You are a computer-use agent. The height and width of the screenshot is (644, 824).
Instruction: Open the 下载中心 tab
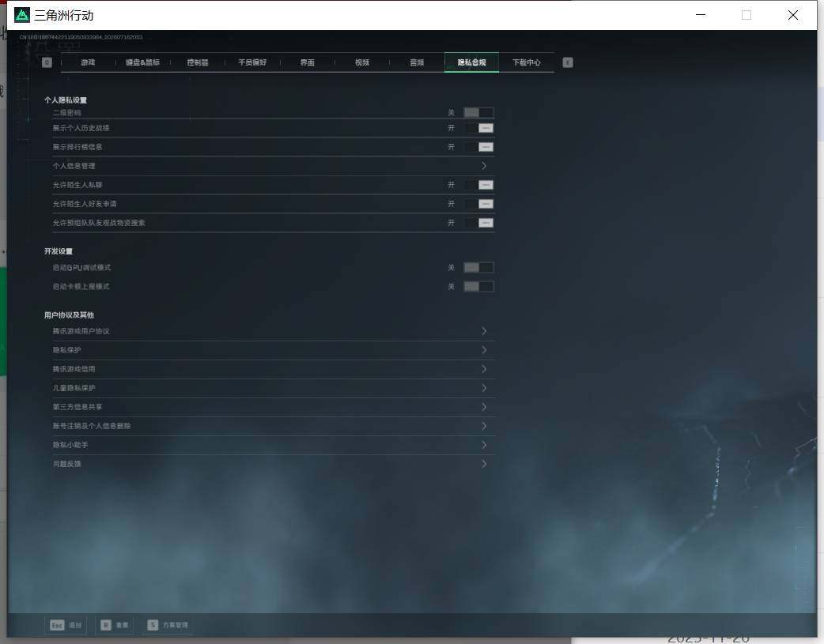coord(527,62)
